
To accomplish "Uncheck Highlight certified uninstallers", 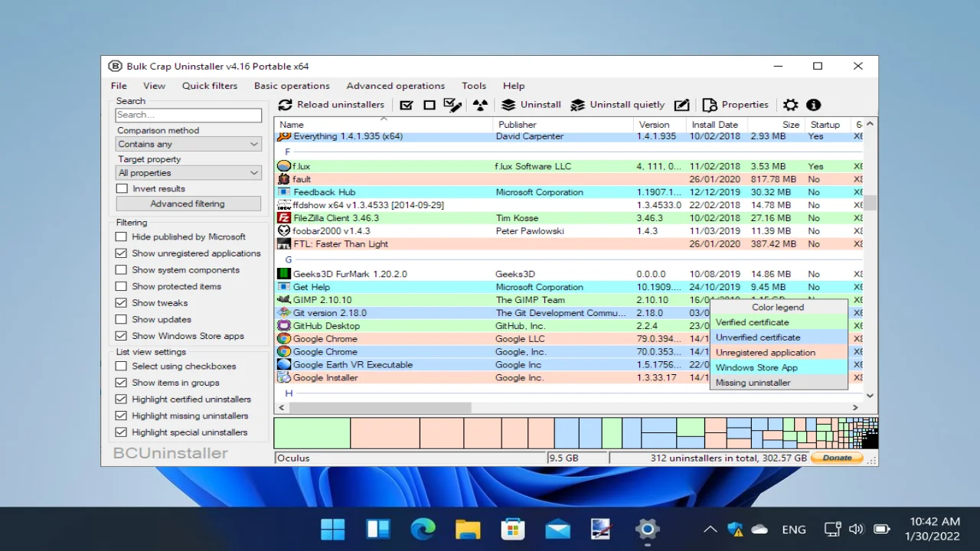I will (x=122, y=399).
